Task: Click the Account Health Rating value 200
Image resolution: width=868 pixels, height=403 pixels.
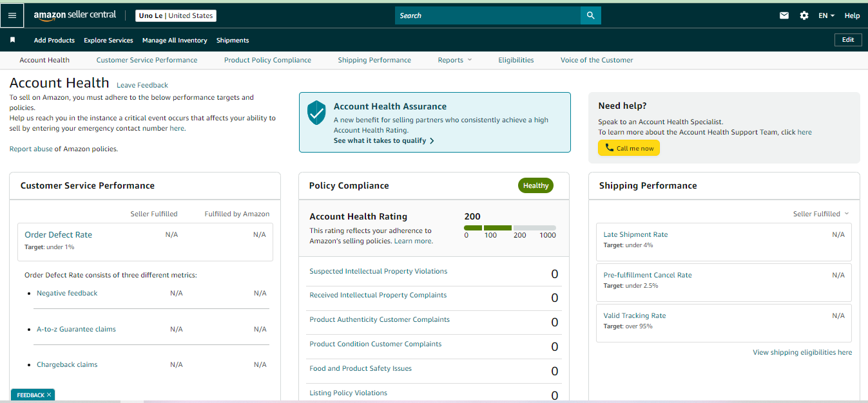Action: coord(472,216)
